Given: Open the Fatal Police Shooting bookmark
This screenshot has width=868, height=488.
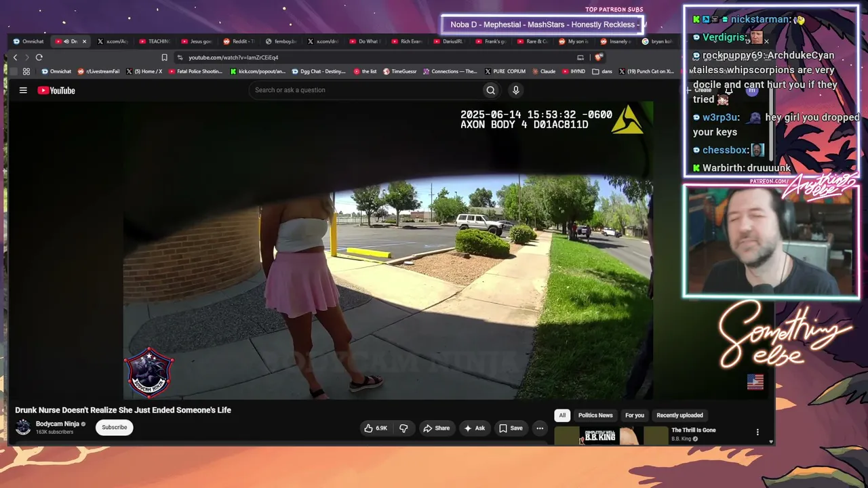Looking at the screenshot, I should pyautogui.click(x=195, y=71).
